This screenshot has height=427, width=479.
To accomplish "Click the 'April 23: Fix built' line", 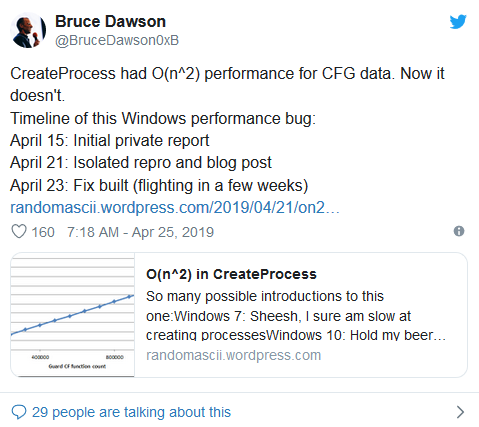I will tap(159, 186).
